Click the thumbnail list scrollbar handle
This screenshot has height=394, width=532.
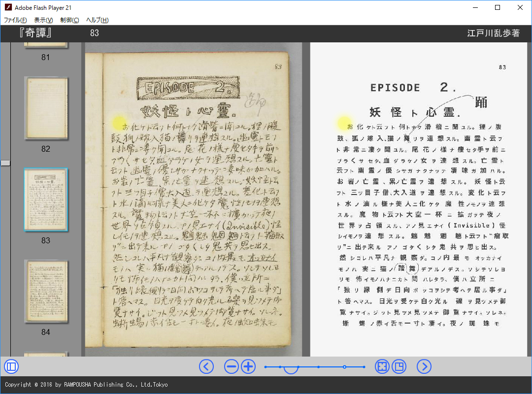click(5, 163)
